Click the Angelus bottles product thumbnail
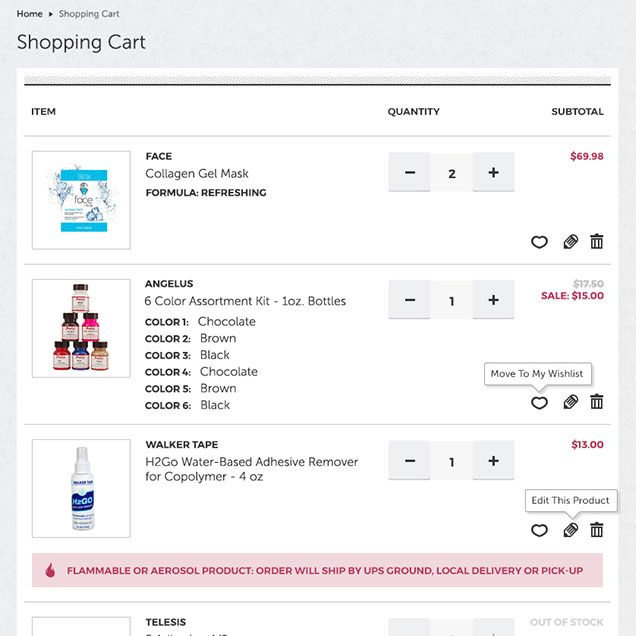636x636 pixels. pyautogui.click(x=81, y=328)
